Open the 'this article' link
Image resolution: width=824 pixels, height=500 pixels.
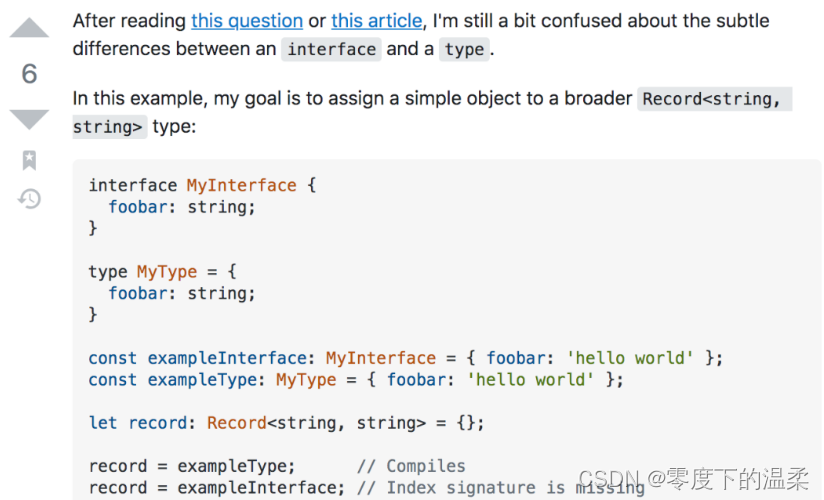coord(376,21)
